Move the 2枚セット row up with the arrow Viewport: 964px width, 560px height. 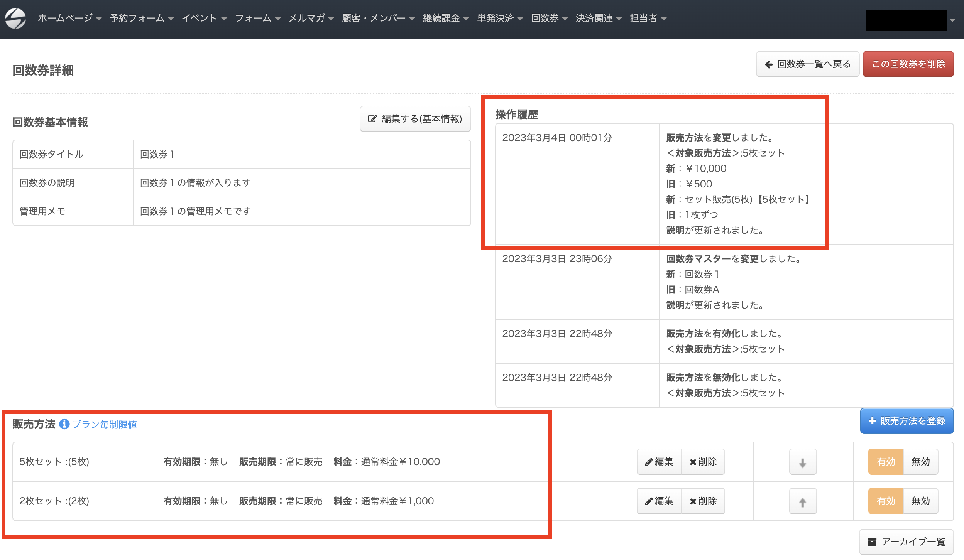click(x=803, y=501)
